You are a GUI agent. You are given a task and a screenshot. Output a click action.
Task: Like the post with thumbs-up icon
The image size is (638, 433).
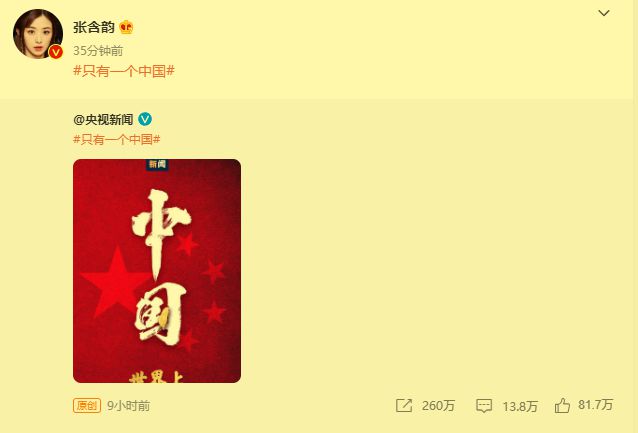coord(562,405)
